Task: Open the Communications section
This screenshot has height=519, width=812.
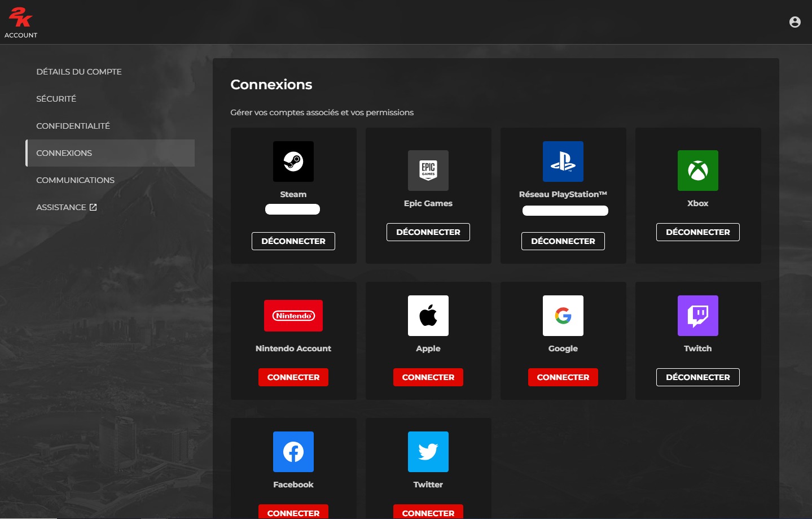Action: tap(75, 180)
